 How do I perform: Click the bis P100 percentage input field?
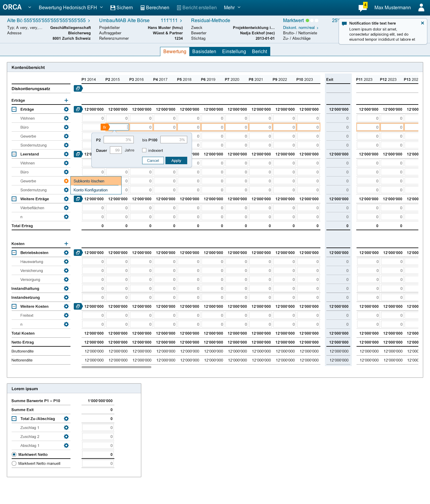click(174, 139)
